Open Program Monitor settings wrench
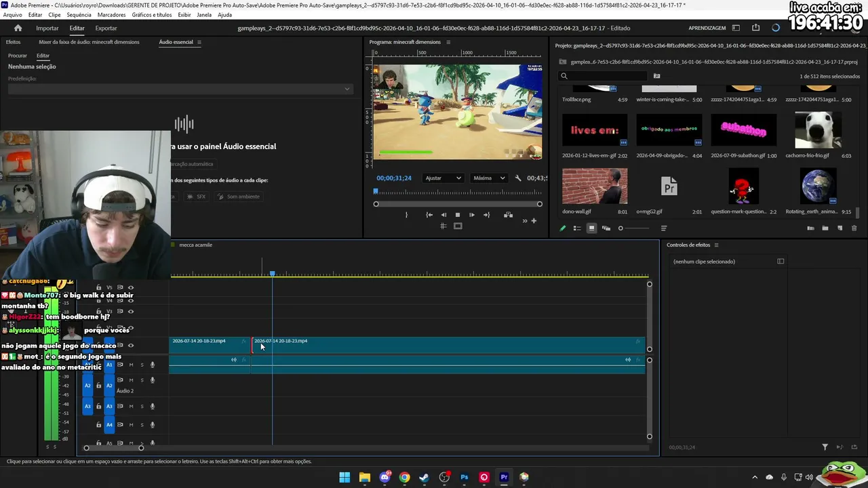868x488 pixels. pos(518,178)
